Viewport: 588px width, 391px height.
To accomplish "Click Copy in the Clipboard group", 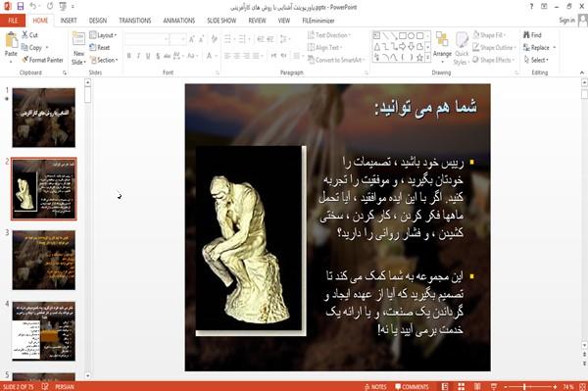I will 31,47.
